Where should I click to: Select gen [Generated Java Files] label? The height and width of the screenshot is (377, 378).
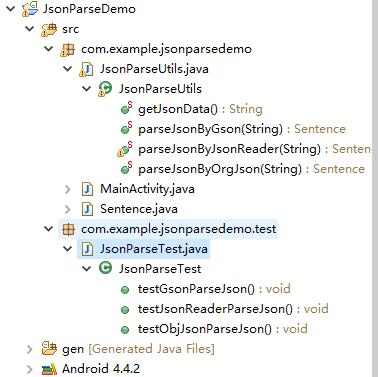138,349
